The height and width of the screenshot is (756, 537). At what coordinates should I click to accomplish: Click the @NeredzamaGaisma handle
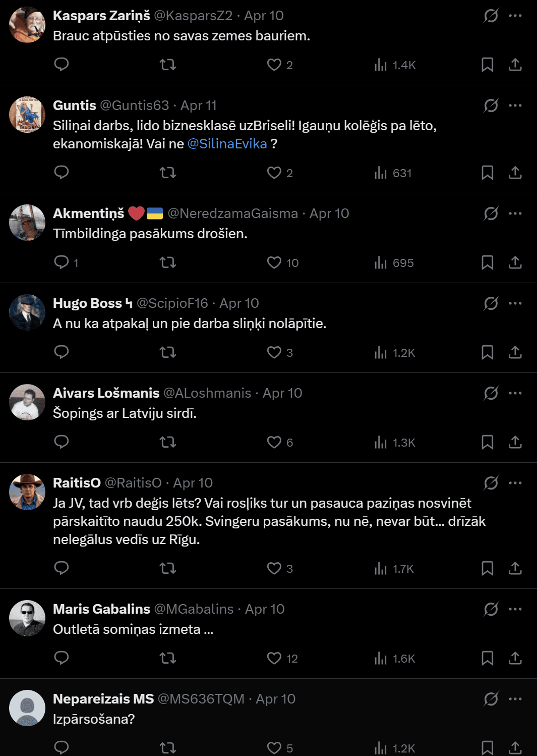click(x=232, y=213)
